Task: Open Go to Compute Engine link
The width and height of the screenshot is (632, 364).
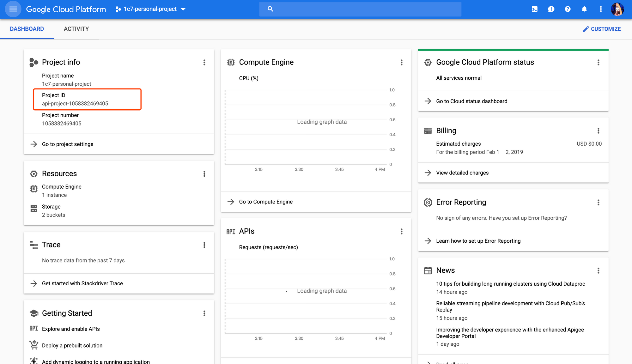Action: click(x=265, y=202)
